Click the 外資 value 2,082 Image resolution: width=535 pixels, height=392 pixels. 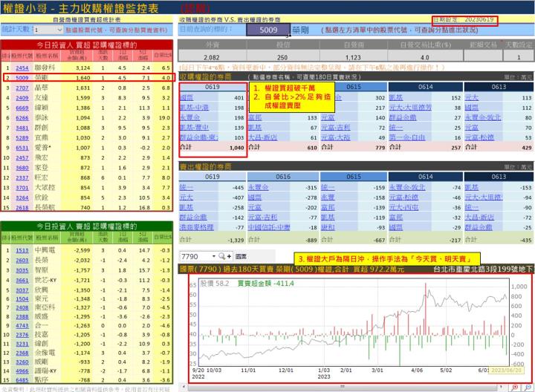pos(212,57)
